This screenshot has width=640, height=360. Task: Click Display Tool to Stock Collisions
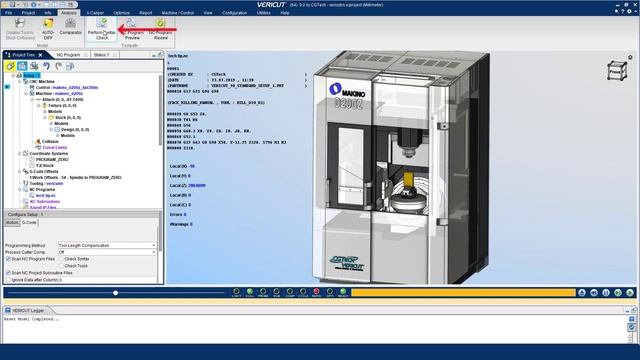pyautogui.click(x=20, y=29)
